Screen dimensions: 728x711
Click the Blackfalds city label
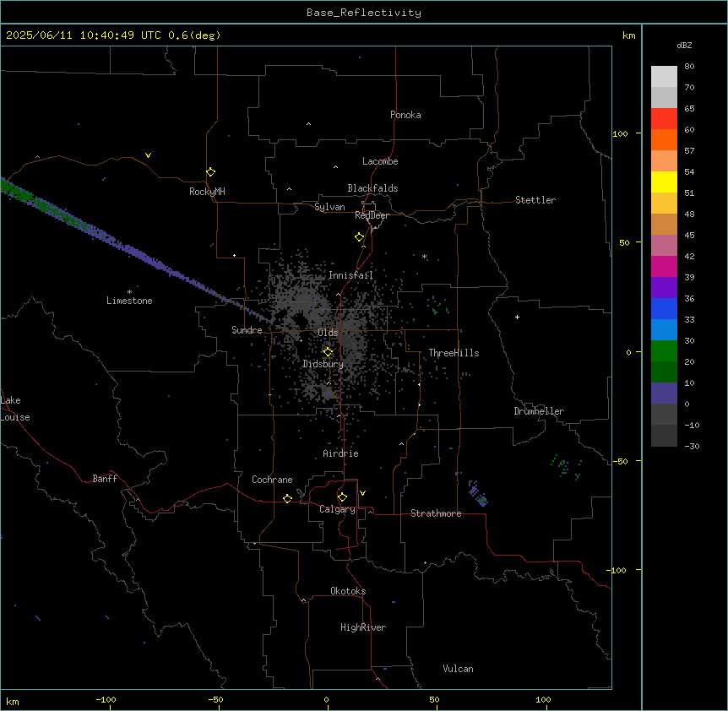tap(372, 188)
